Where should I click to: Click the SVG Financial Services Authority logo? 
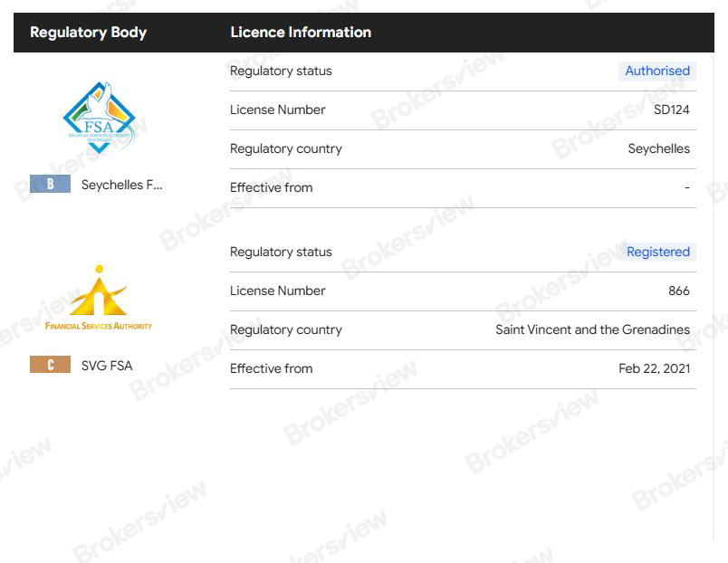(x=99, y=298)
